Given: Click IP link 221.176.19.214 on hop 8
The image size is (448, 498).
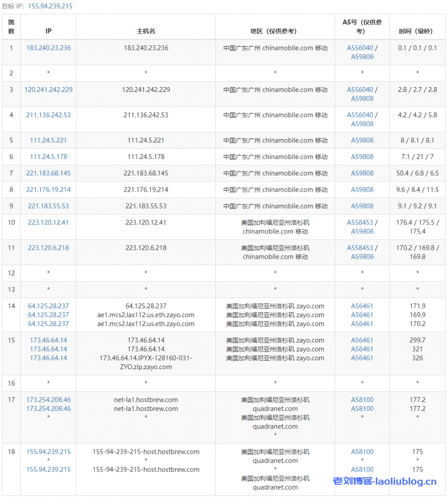Looking at the screenshot, I should pyautogui.click(x=48, y=190).
